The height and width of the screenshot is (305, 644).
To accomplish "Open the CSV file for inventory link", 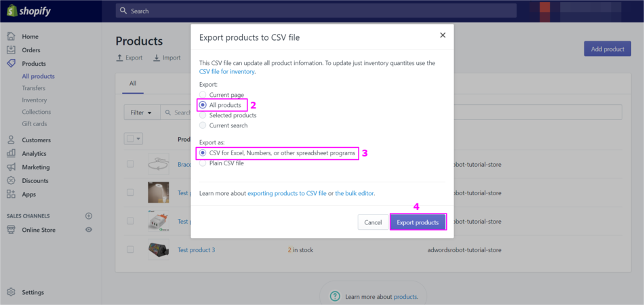I will (227, 71).
